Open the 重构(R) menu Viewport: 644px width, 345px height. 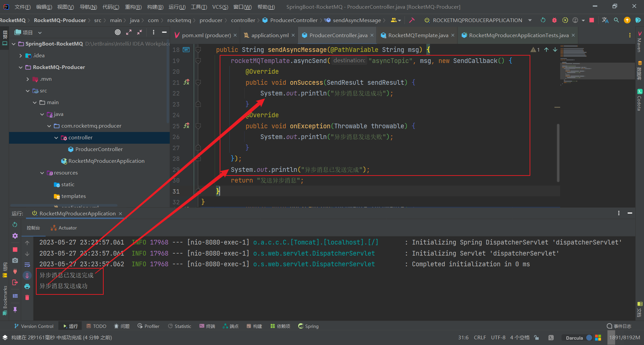(133, 7)
